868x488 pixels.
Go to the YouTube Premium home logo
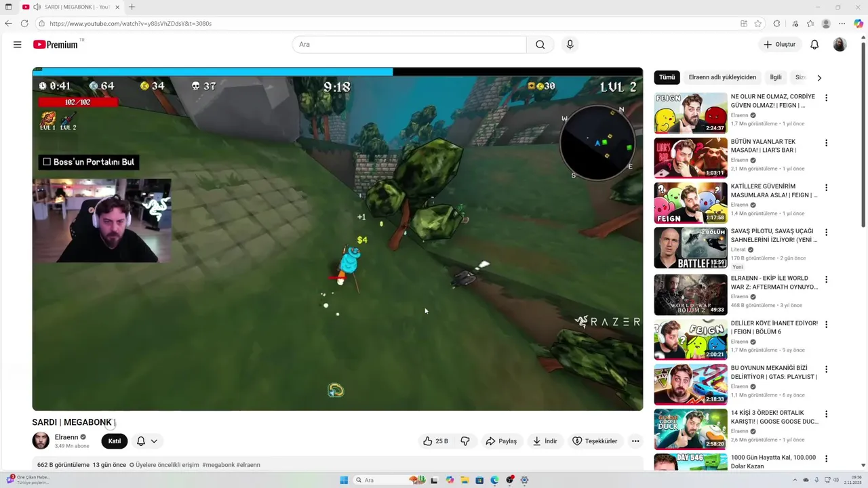(x=56, y=45)
